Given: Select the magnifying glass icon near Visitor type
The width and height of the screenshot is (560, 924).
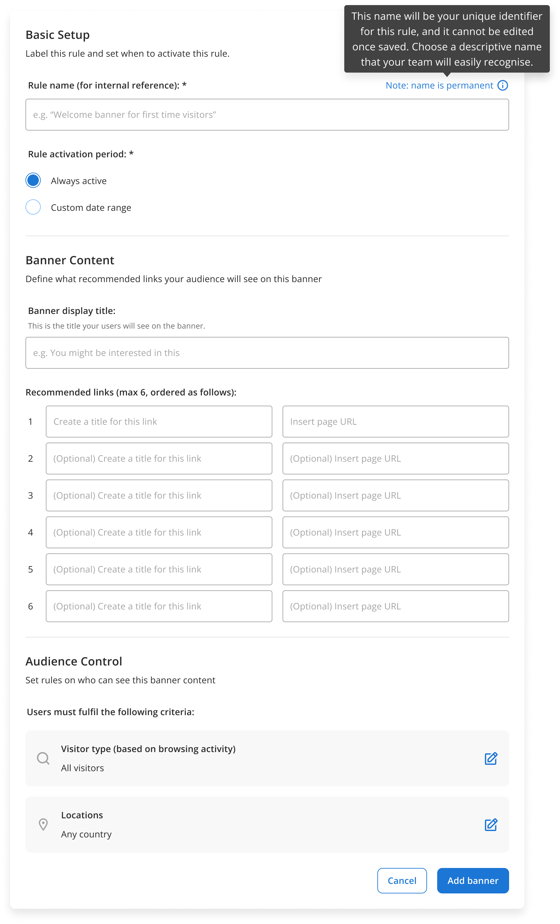Looking at the screenshot, I should (x=44, y=759).
